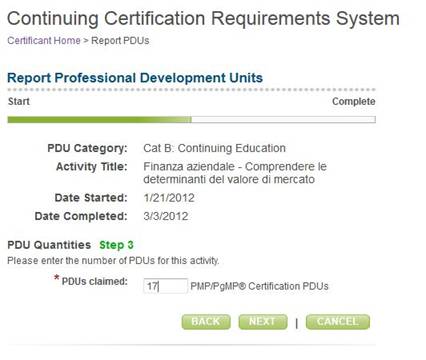The width and height of the screenshot is (426, 360).
Task: Click the PDU Quantities section heading
Action: tap(49, 245)
